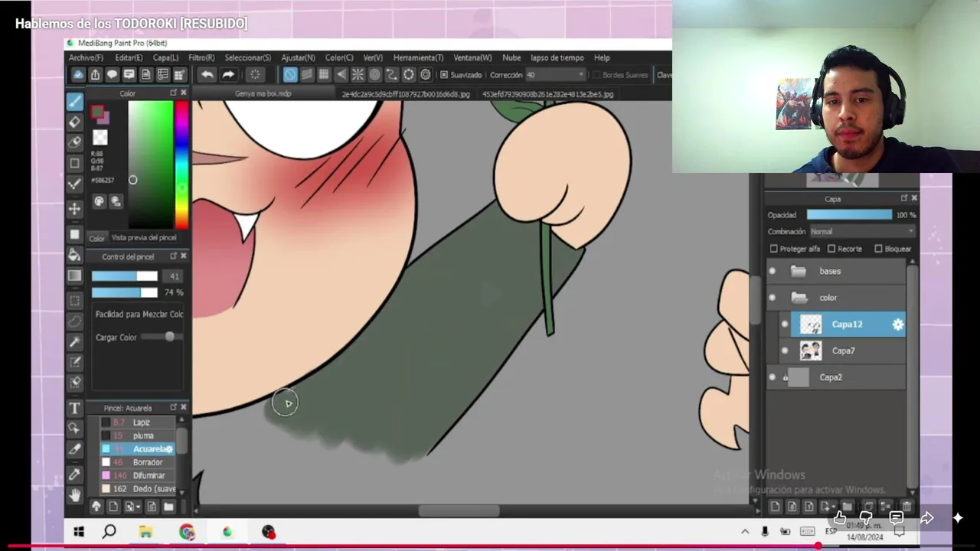Screen dimensions: 980x551
Task: Click brush list scroll-up arrow
Action: (182, 420)
